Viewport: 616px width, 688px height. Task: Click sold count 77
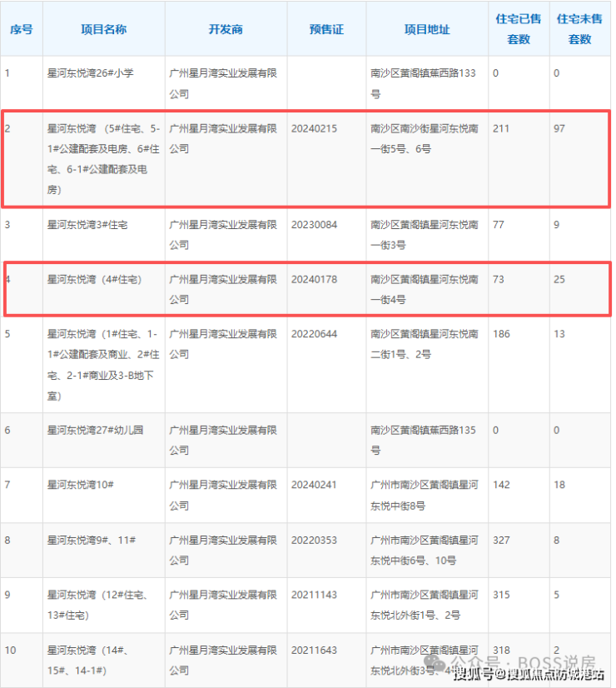click(499, 225)
